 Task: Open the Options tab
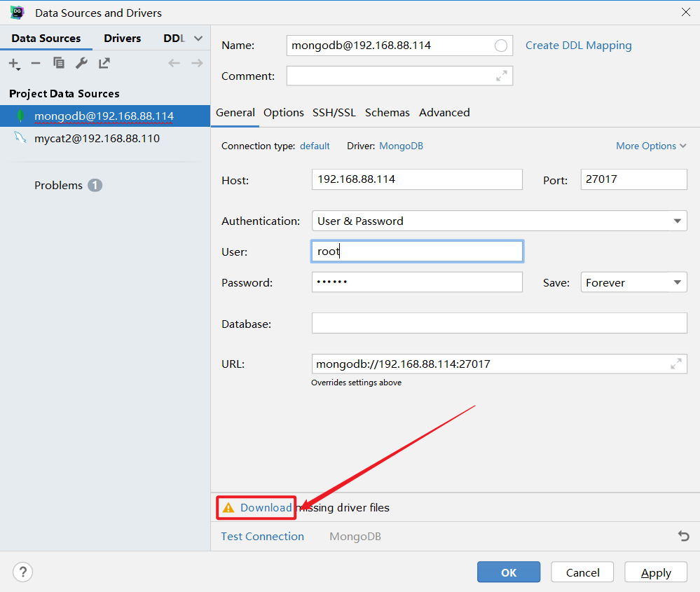pos(284,113)
